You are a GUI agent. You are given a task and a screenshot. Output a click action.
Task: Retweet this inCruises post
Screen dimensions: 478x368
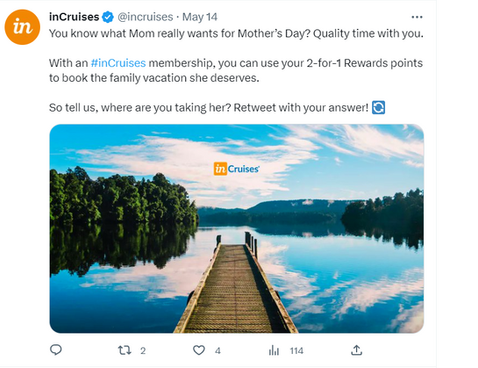click(x=124, y=350)
